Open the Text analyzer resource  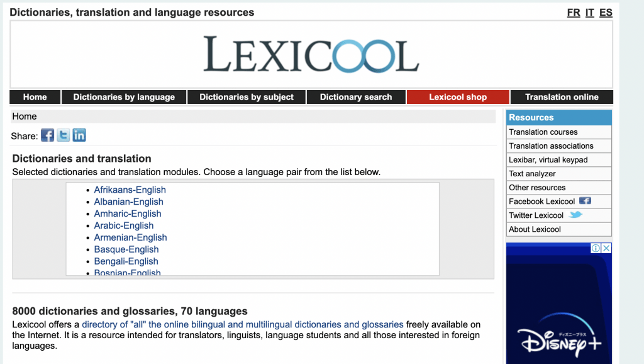pos(532,174)
